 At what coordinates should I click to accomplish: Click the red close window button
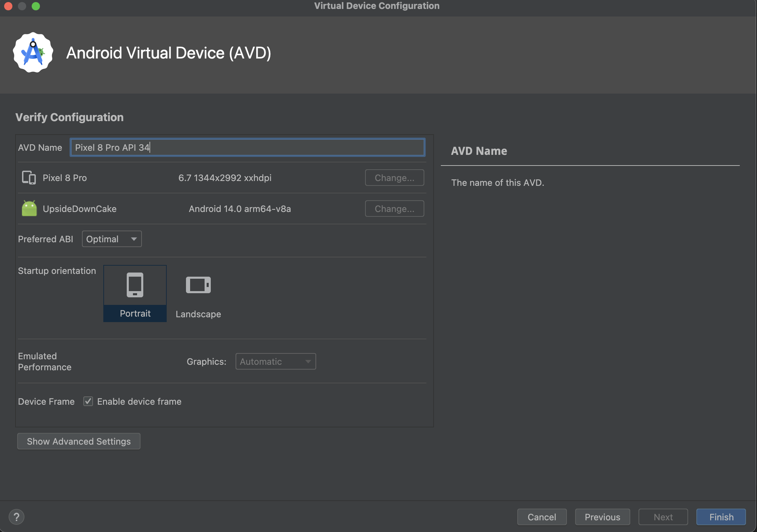click(x=8, y=6)
